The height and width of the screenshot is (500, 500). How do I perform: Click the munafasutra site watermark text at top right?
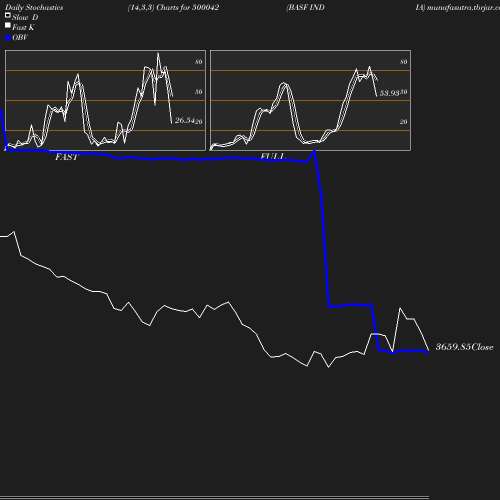[457, 8]
